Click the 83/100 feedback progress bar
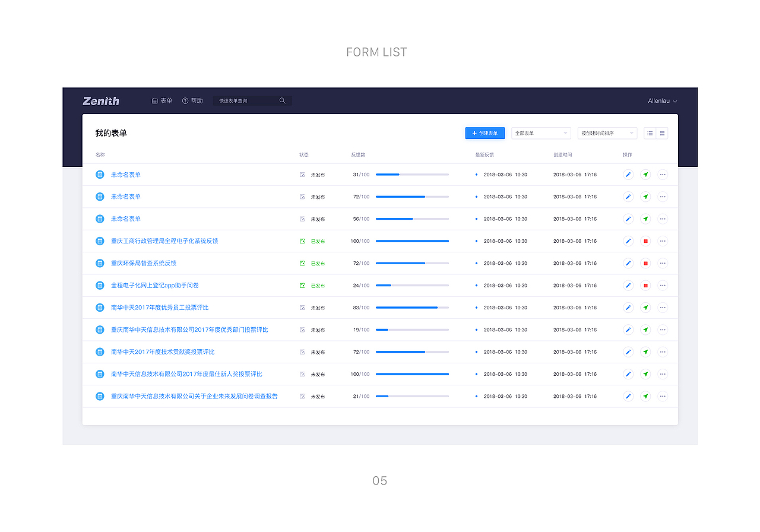The image size is (760, 532). (412, 308)
